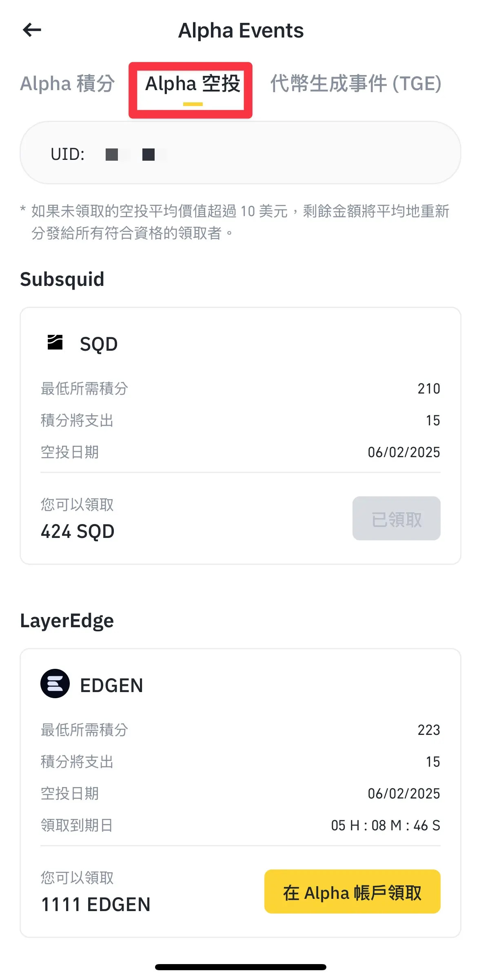Viewport: 481px width, 980px height.
Task: Click the EDGEN token logo
Action: pyautogui.click(x=55, y=684)
